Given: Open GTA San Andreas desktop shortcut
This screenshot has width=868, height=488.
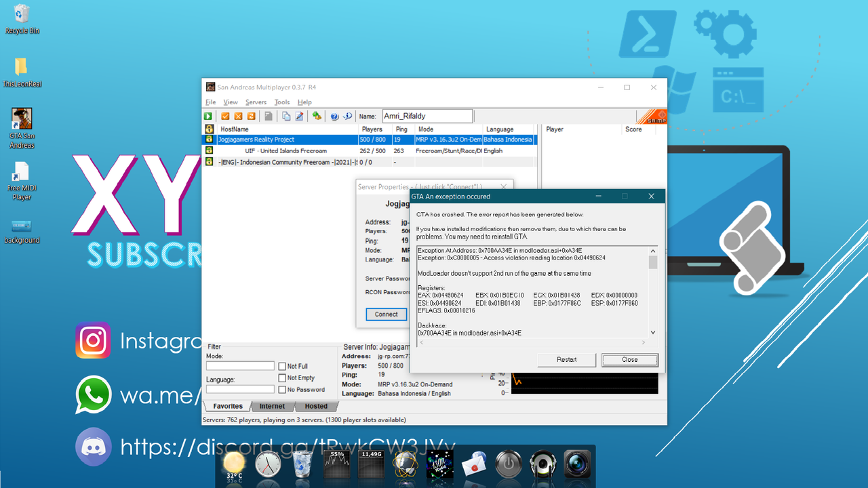Looking at the screenshot, I should [x=22, y=129].
